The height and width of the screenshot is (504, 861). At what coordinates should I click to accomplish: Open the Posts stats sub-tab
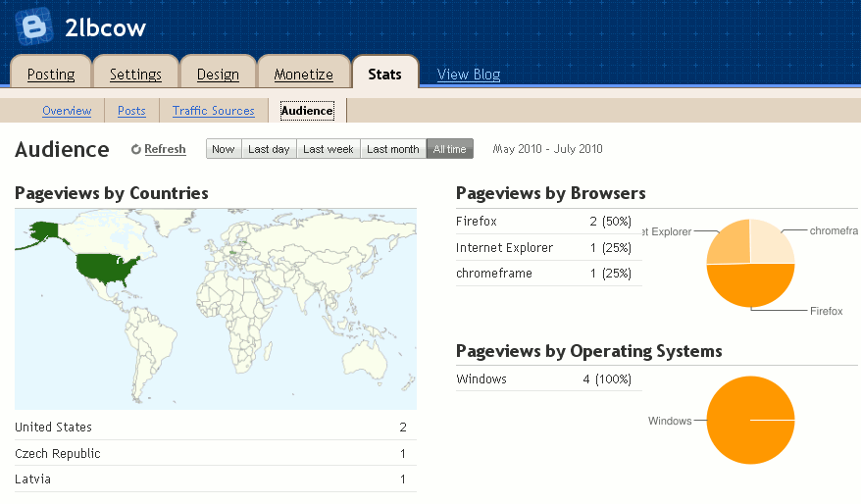point(131,111)
